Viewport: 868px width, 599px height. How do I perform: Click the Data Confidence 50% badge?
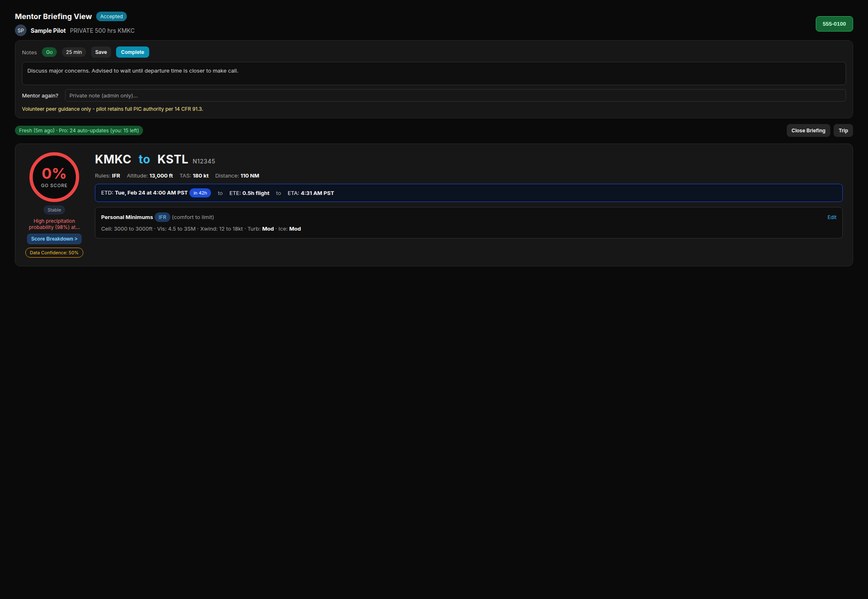[x=54, y=253]
